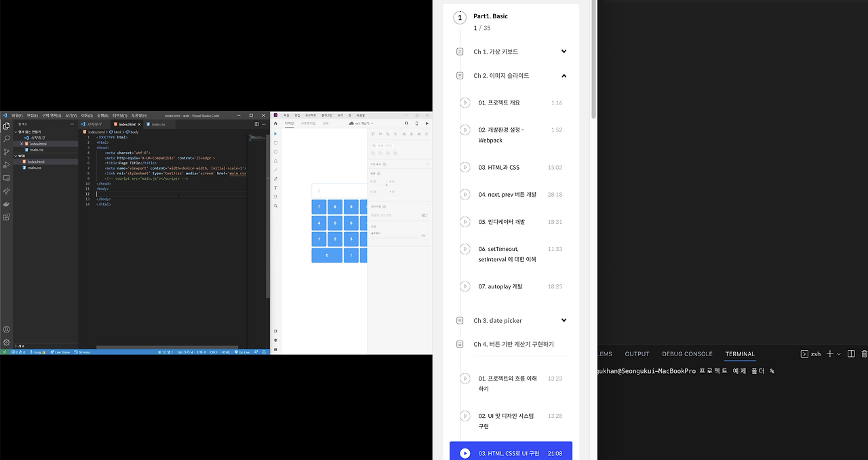Select the Prototype mode tab in Adobe XD
Screen dimensions: 868x460
tap(307, 123)
